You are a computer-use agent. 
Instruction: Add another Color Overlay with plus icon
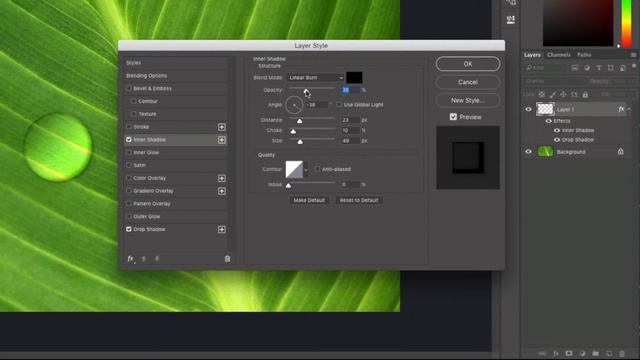tap(222, 178)
